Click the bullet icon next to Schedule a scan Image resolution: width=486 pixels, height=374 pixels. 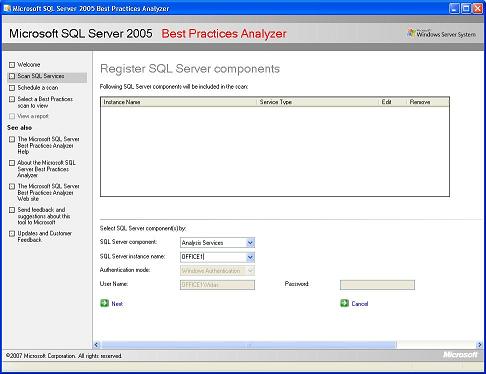(x=12, y=88)
